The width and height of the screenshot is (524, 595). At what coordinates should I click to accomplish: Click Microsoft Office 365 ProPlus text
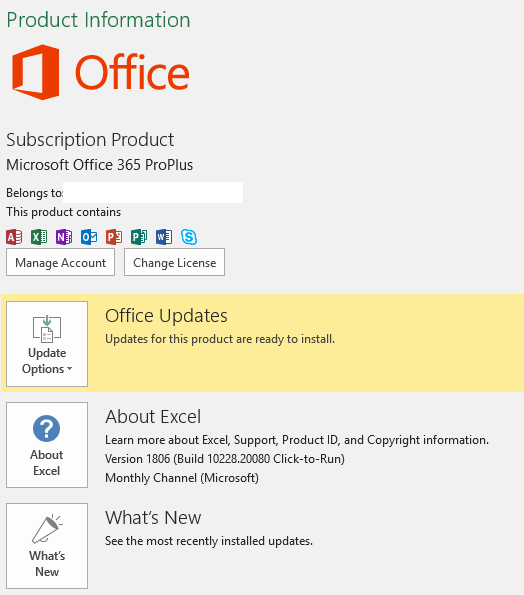(99, 165)
